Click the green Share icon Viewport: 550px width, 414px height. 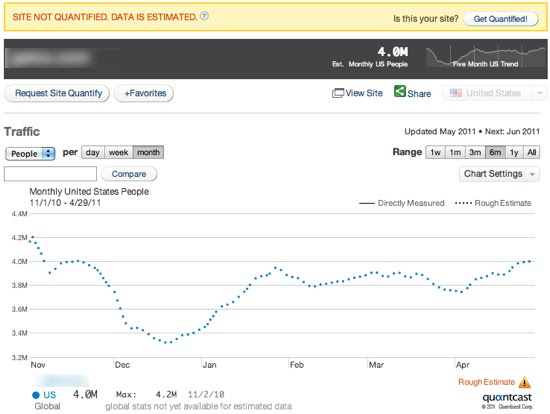pyautogui.click(x=400, y=91)
